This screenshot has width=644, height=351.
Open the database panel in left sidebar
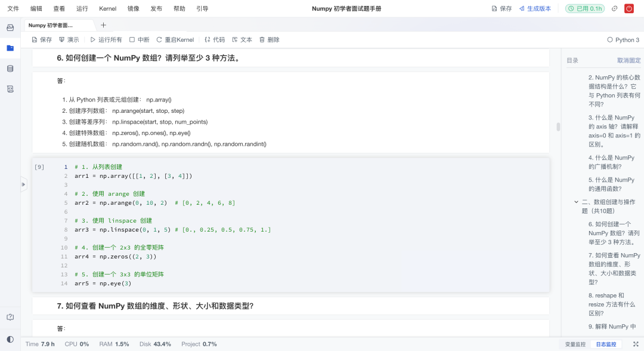click(10, 69)
